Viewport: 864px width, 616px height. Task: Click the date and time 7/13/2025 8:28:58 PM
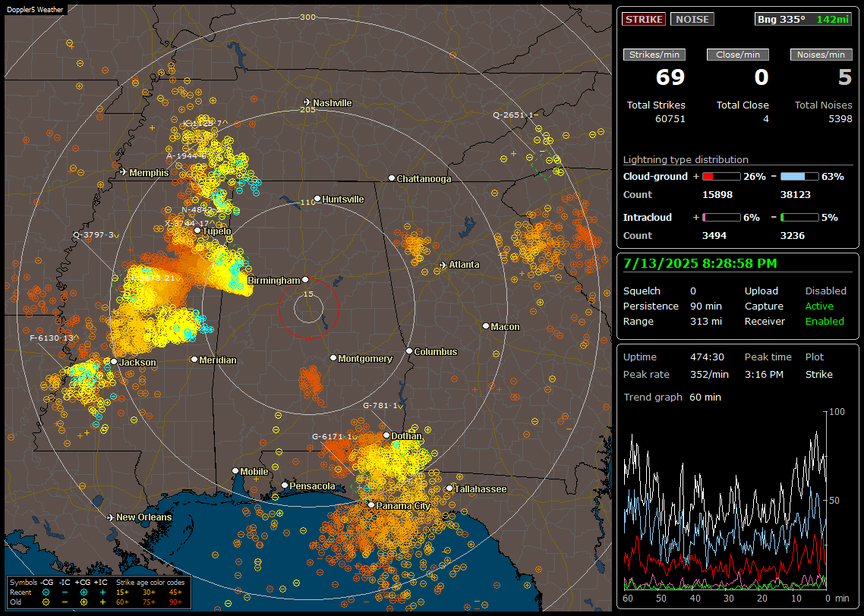(x=700, y=263)
